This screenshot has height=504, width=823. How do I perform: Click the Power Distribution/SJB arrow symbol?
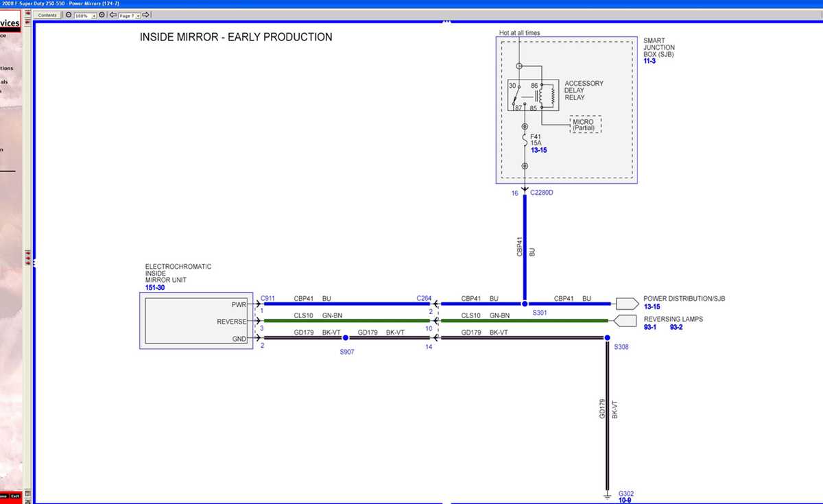click(627, 303)
